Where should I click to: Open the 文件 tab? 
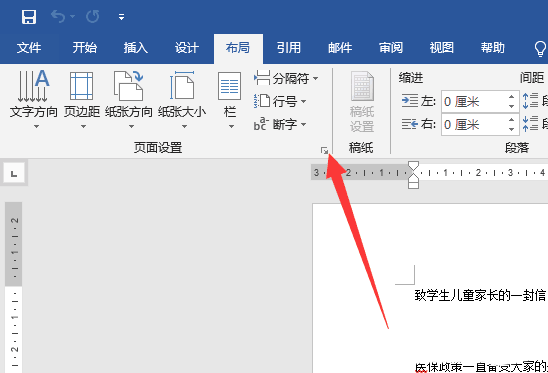(29, 48)
